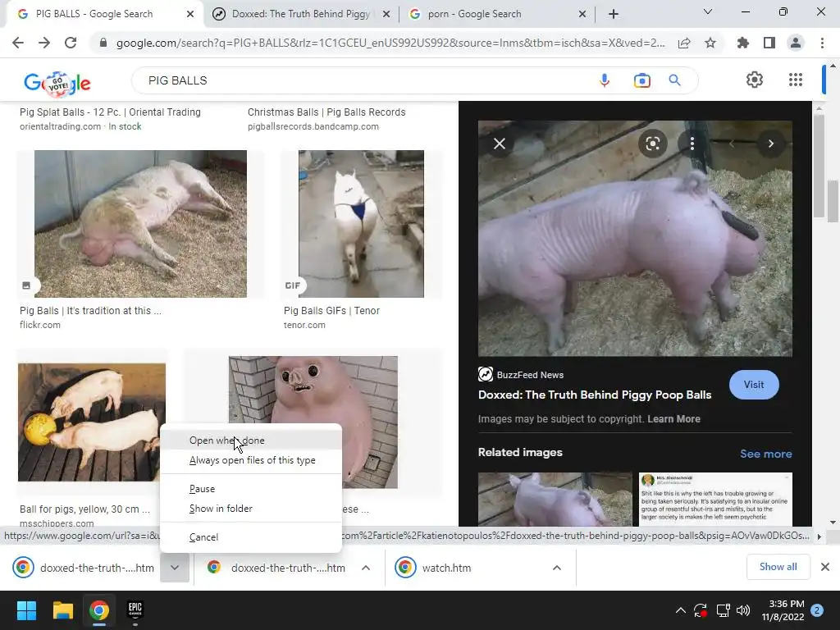Open the related tweet screenshot thumbnail

(715, 500)
